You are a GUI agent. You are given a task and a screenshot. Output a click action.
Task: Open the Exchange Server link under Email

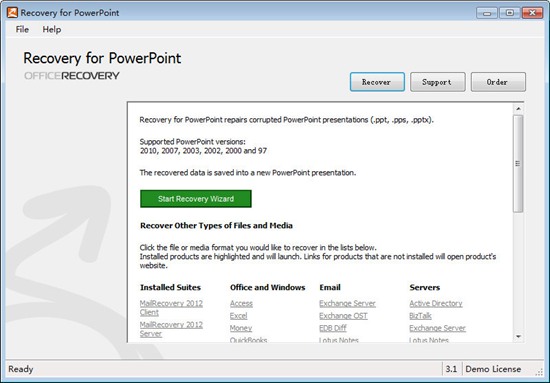pyautogui.click(x=347, y=303)
